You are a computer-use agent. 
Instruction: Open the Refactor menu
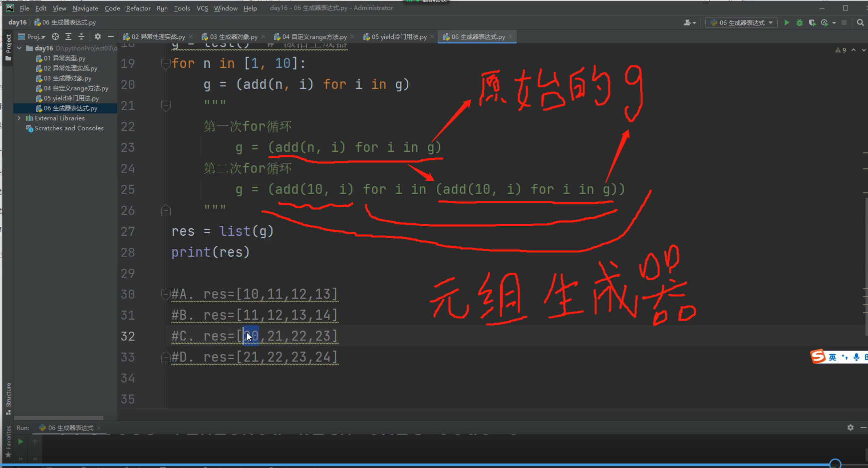138,8
